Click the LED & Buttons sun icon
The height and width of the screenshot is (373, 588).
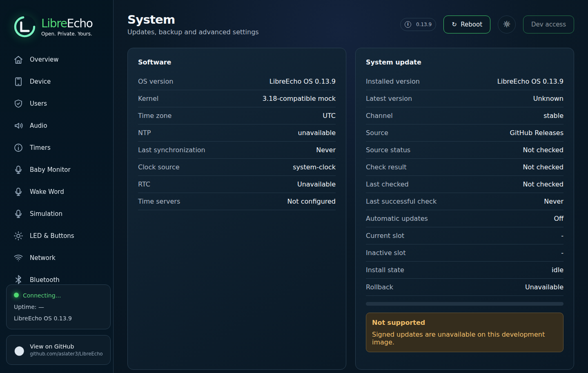point(18,236)
